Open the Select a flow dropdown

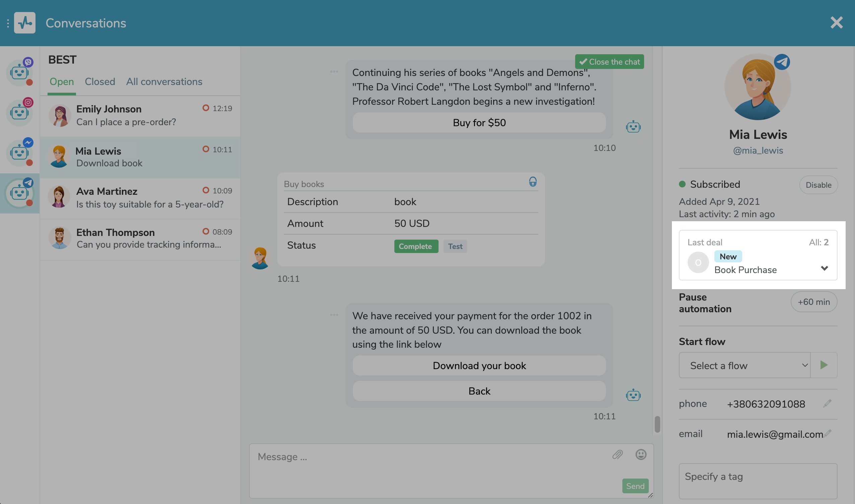744,365
